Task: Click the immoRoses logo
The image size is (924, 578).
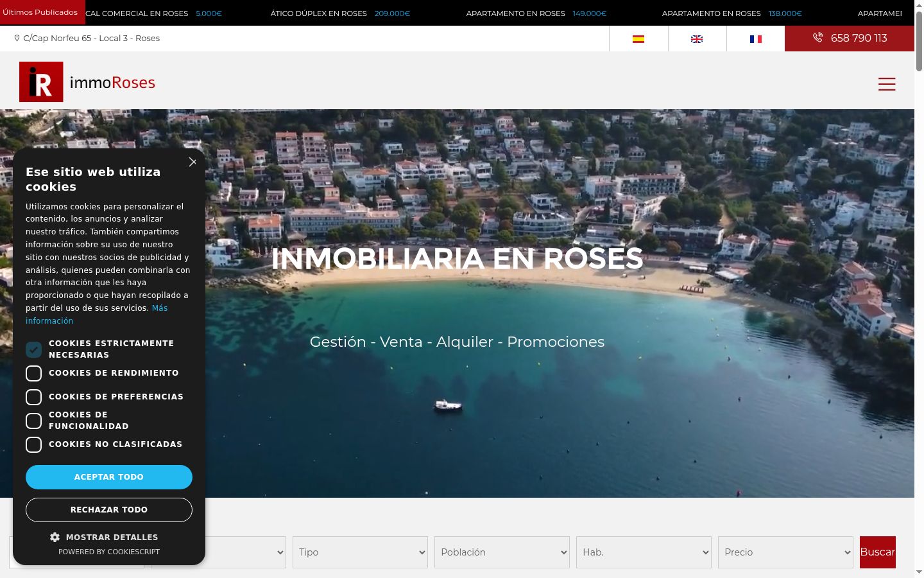Action: point(87,82)
